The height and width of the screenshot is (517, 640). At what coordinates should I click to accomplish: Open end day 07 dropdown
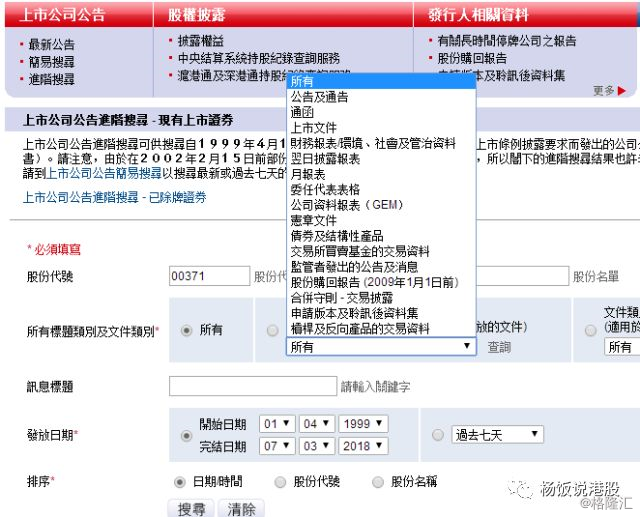pyautogui.click(x=277, y=446)
